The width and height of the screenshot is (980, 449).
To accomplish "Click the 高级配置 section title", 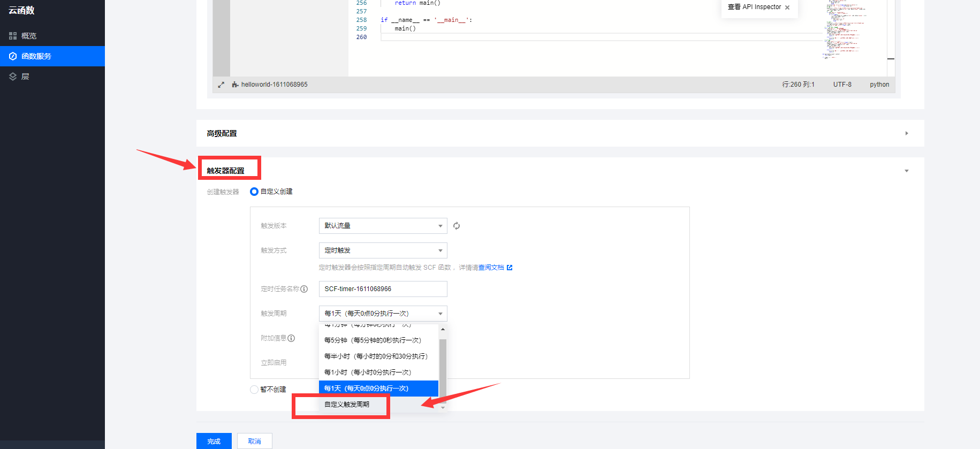I will 222,133.
